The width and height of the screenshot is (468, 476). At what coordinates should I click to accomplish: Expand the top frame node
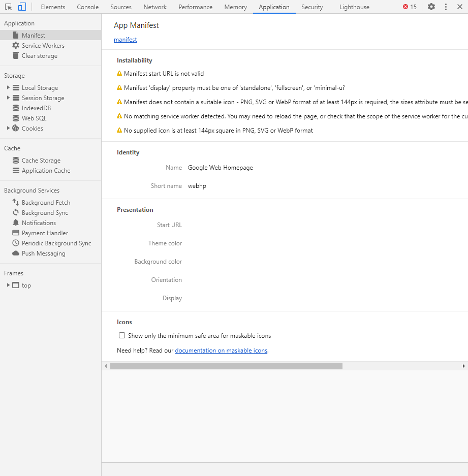[x=8, y=285]
